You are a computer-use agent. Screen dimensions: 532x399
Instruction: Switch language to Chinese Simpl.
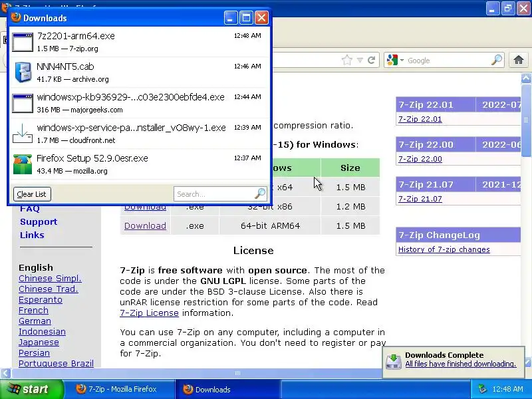point(50,278)
